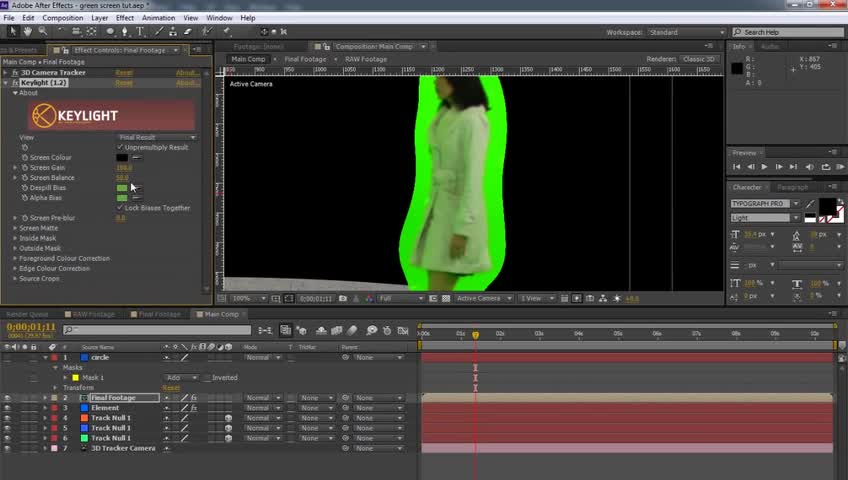Toggle 3D layer switch for layer 4

click(x=228, y=418)
